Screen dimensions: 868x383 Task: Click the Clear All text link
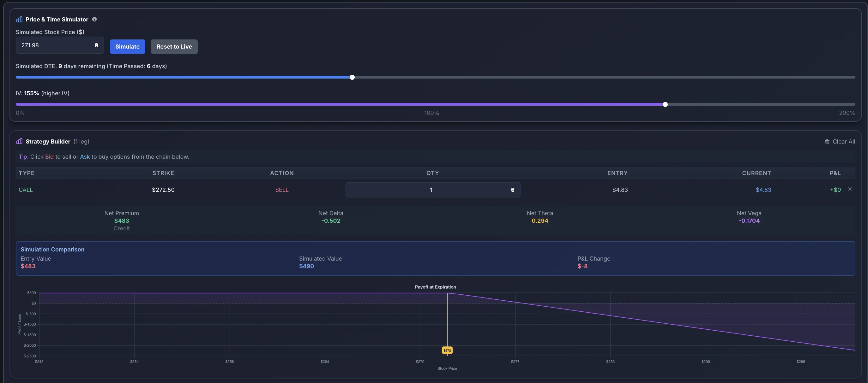pos(843,142)
